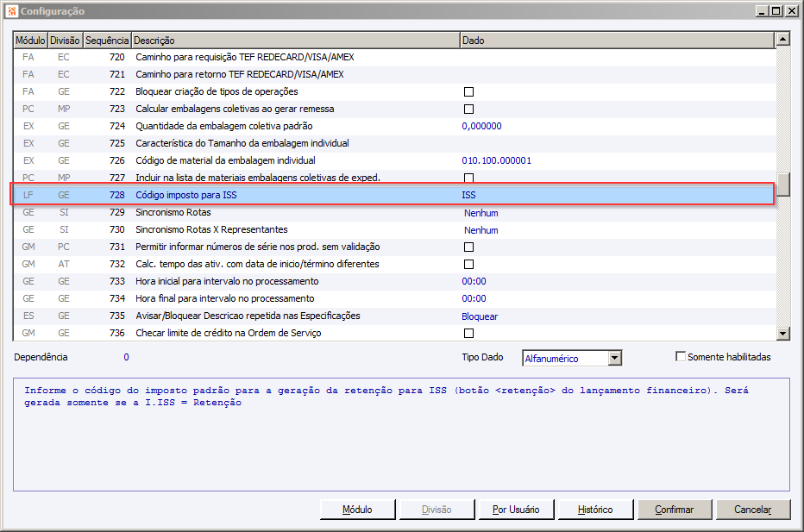Screen dimensions: 804x532
Task: Select row Sincronismo Rotas X Representantes
Action: click(393, 229)
